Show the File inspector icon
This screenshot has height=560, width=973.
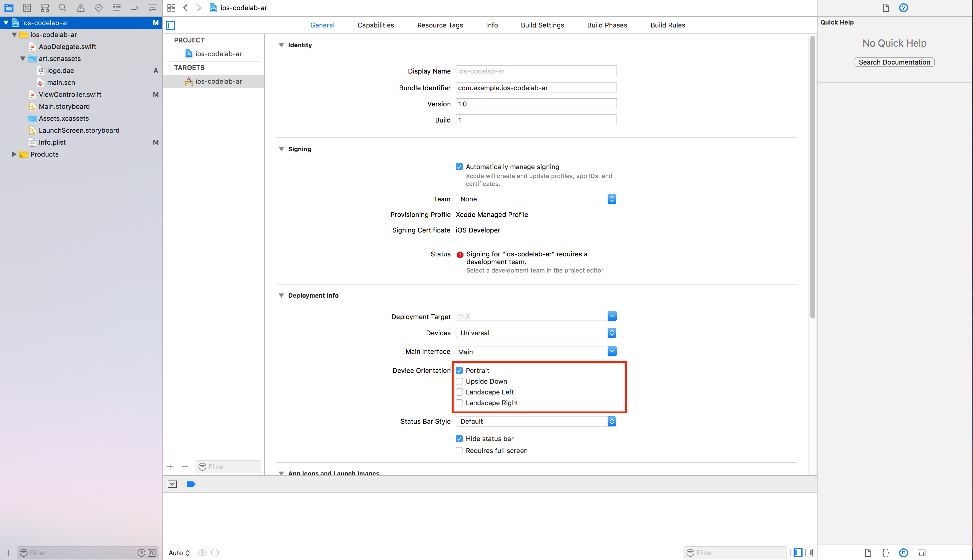(886, 8)
